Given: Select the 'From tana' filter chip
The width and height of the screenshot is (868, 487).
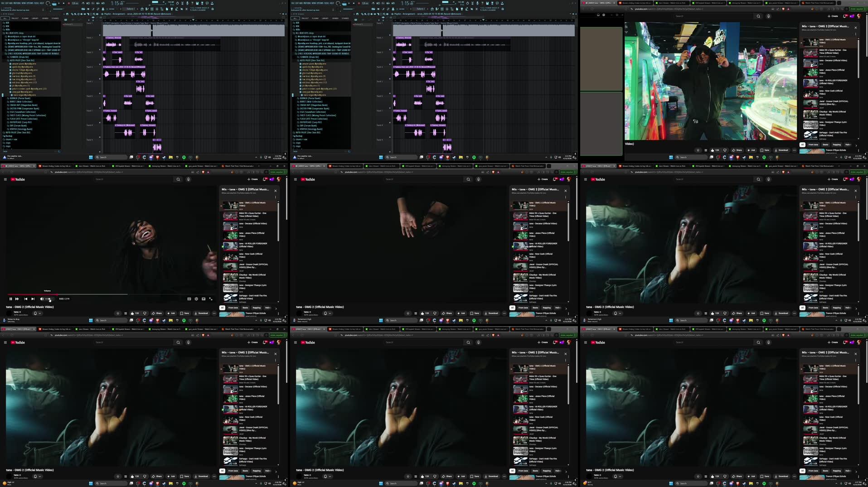Looking at the screenshot, I should [x=234, y=308].
